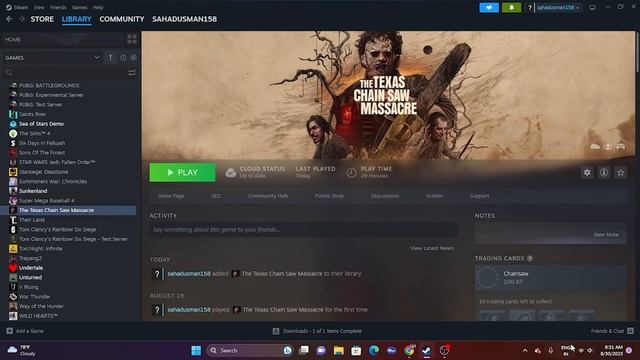
Task: Select The Sims 4 in game list
Action: (35, 133)
